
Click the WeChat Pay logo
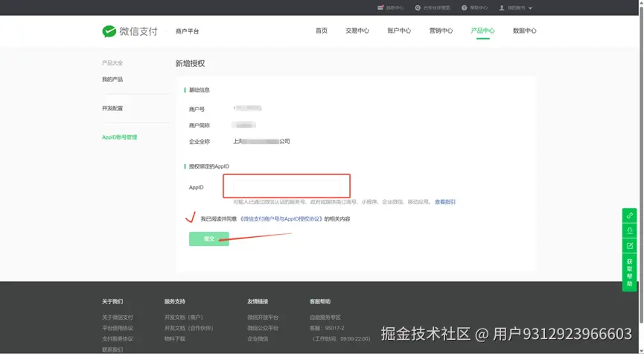[130, 31]
